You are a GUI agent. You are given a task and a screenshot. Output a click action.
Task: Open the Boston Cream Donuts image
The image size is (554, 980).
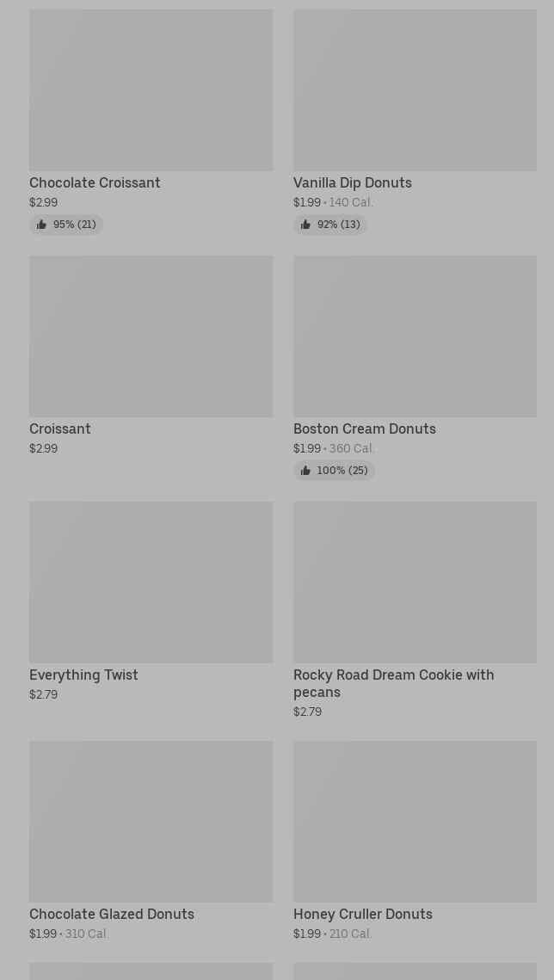point(415,336)
